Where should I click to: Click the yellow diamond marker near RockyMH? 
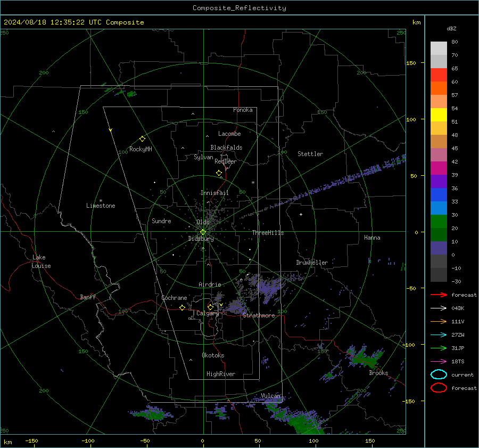click(x=142, y=139)
